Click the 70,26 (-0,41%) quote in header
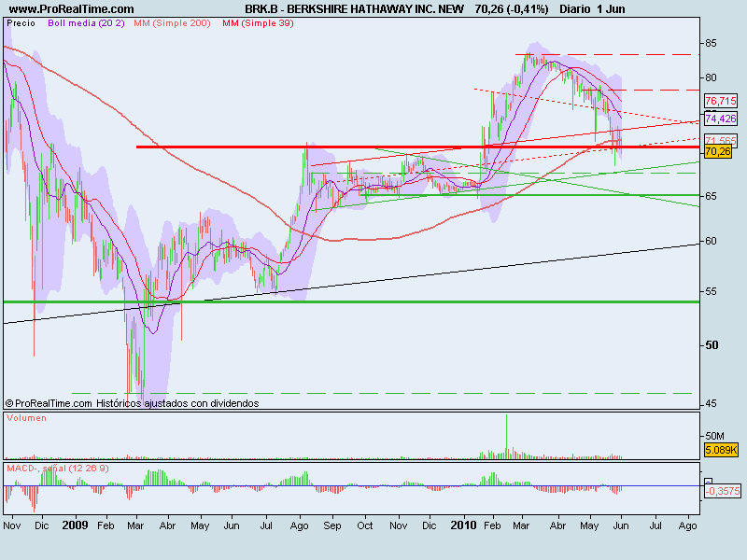747x560 pixels. pyautogui.click(x=512, y=9)
